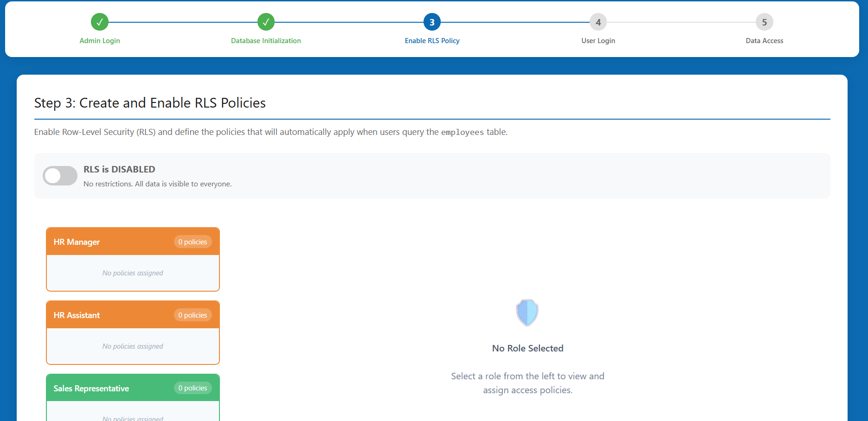Select the step 3 circle icon
This screenshot has width=868, height=421.
click(432, 22)
